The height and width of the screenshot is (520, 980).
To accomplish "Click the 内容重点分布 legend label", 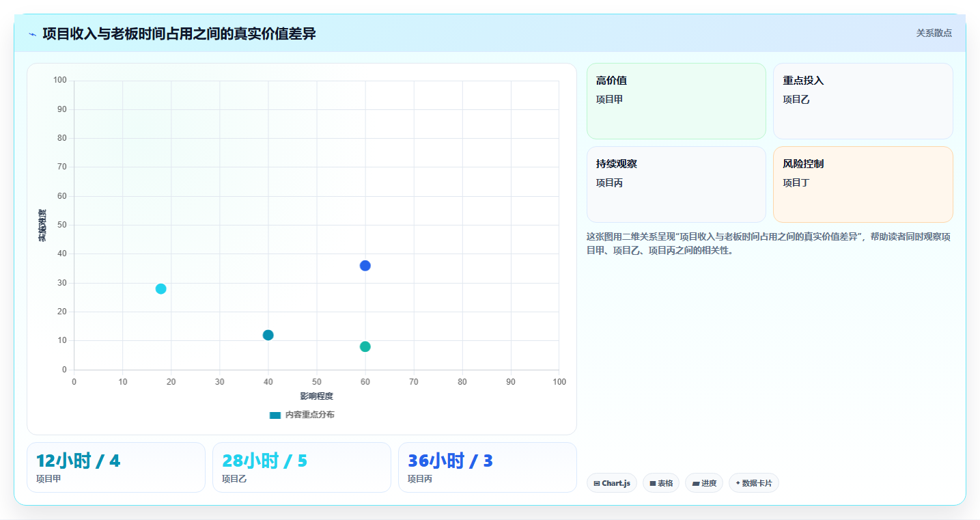I will point(309,415).
